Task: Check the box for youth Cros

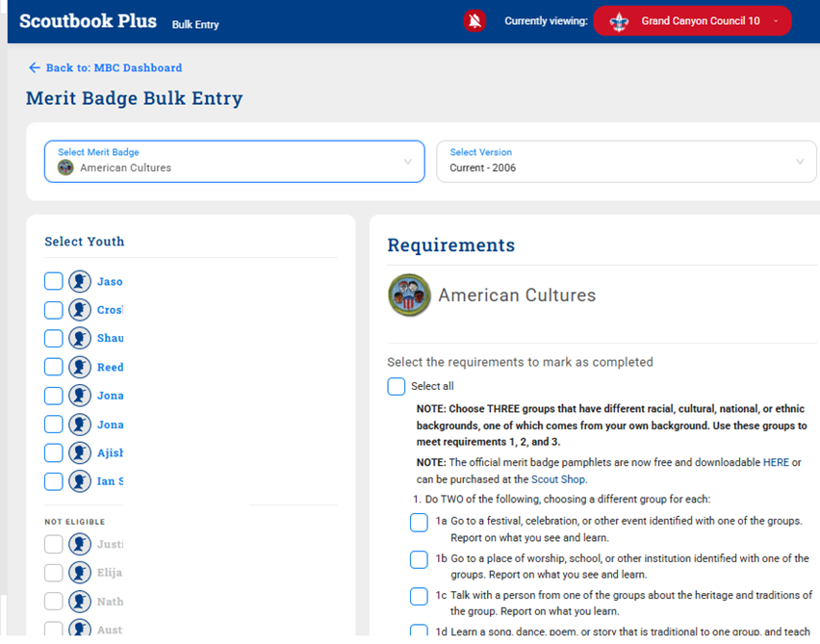Action: (x=53, y=310)
